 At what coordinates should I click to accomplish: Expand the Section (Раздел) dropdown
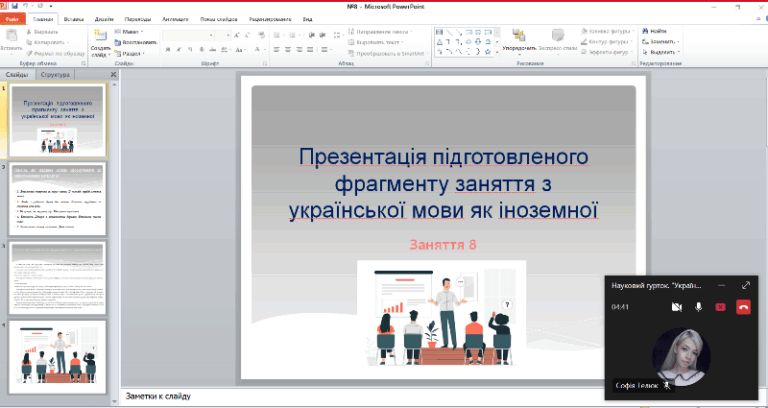point(132,53)
